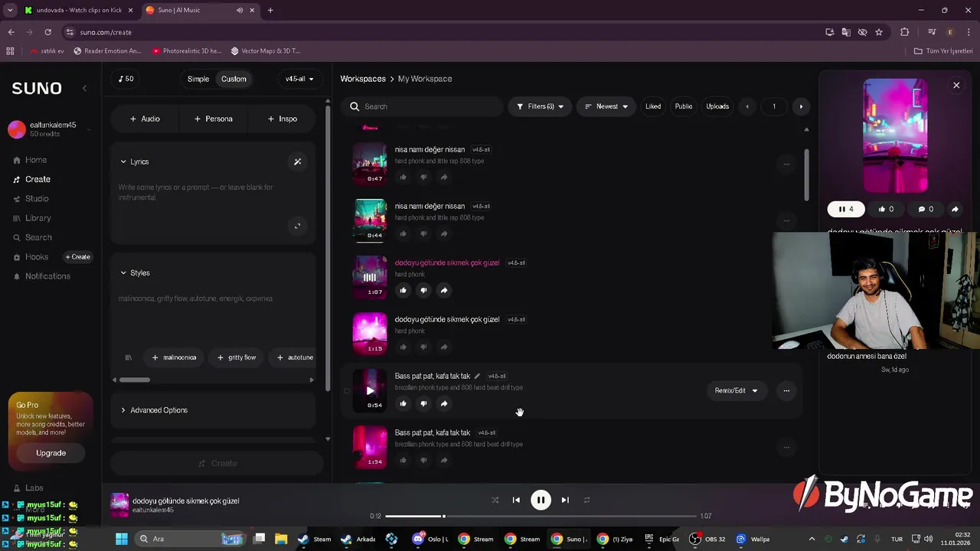Toggle shuffle in the player

tap(495, 500)
